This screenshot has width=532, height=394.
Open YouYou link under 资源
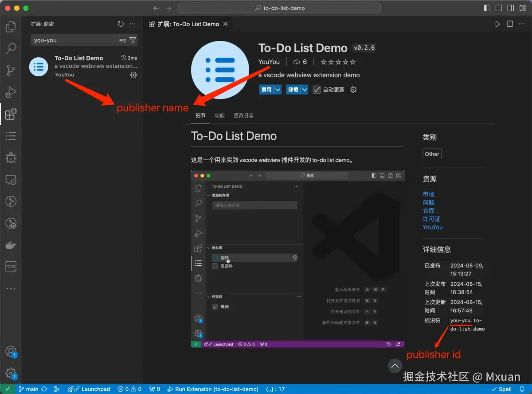tap(433, 227)
